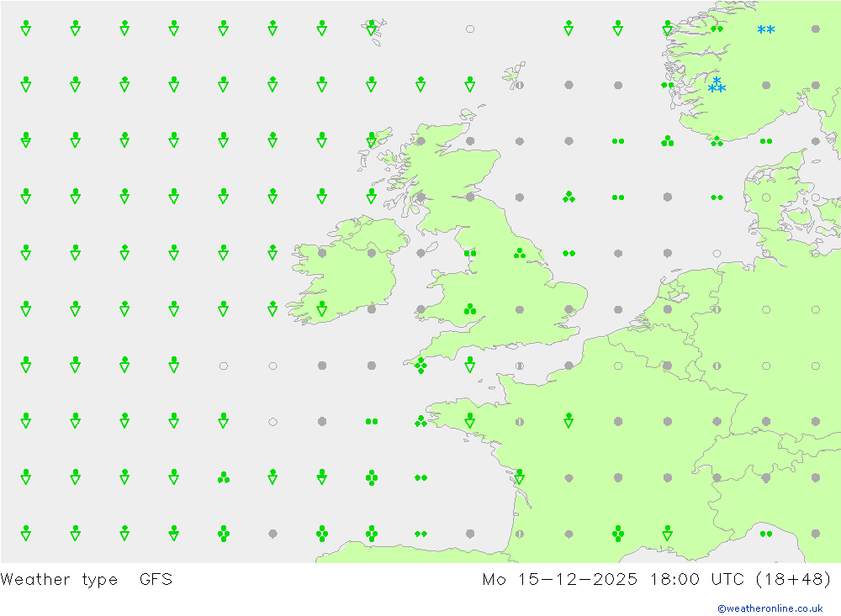Click the blue triple-snowflake symbol in southern Norway
The height and width of the screenshot is (616, 841).
tap(717, 85)
